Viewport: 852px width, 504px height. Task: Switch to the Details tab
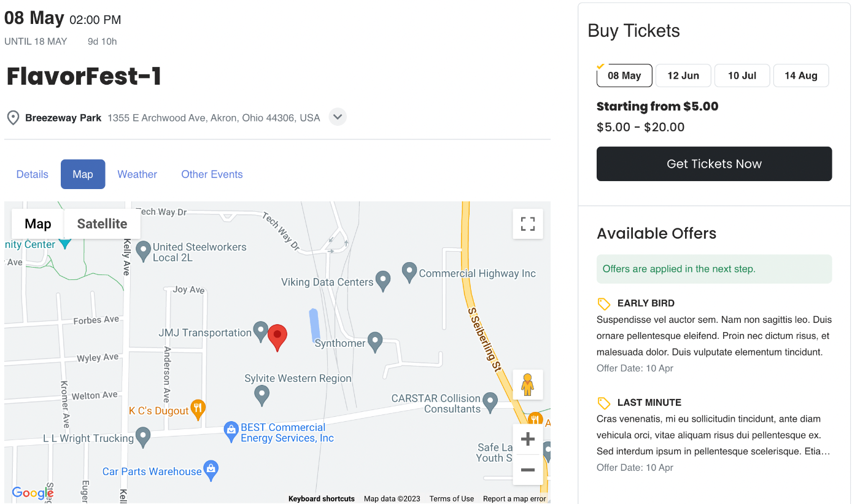[x=33, y=174]
